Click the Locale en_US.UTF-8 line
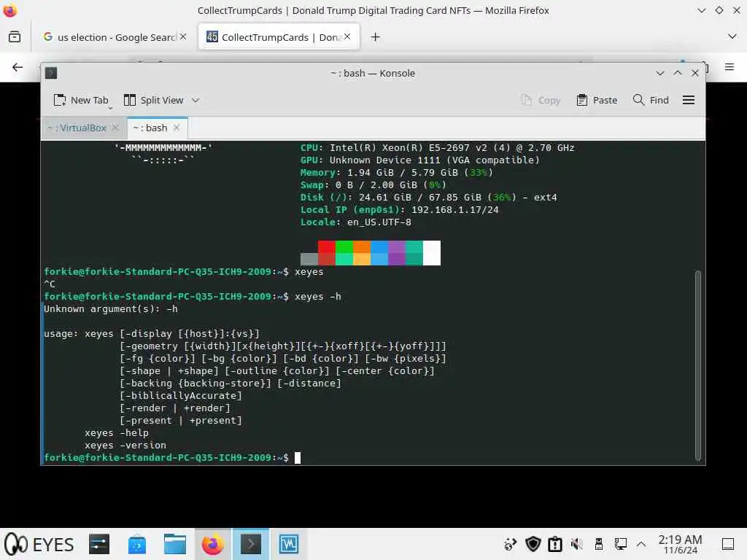This screenshot has width=747, height=560. click(x=356, y=222)
